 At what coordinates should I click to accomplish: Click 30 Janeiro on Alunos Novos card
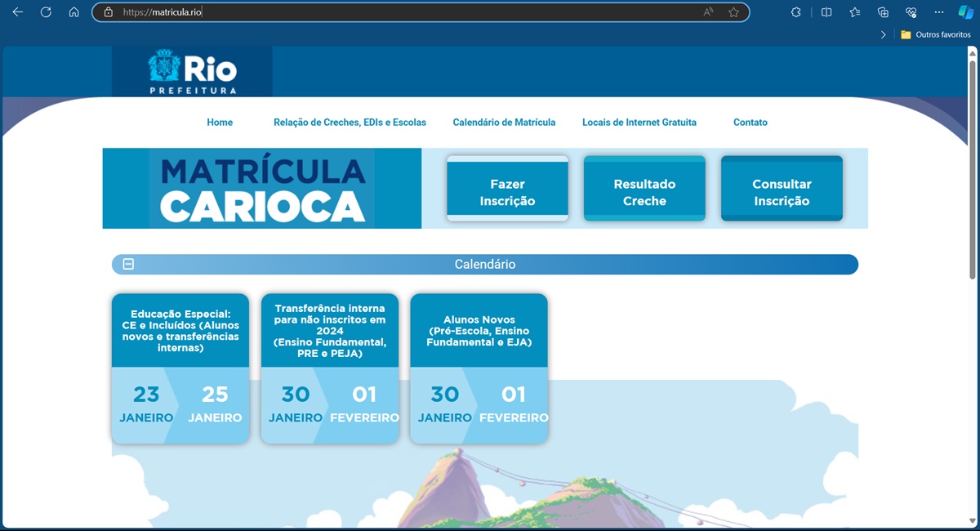[444, 404]
